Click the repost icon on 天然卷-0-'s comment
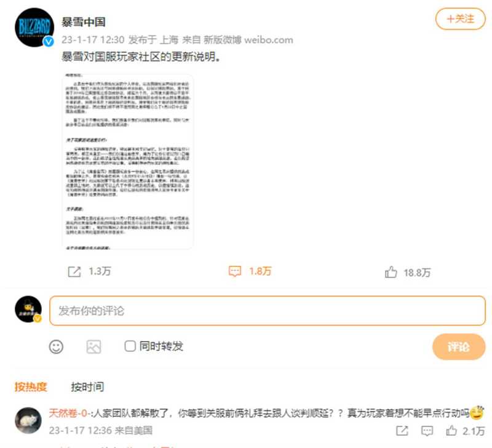The width and height of the screenshot is (492, 448). tap(402, 431)
